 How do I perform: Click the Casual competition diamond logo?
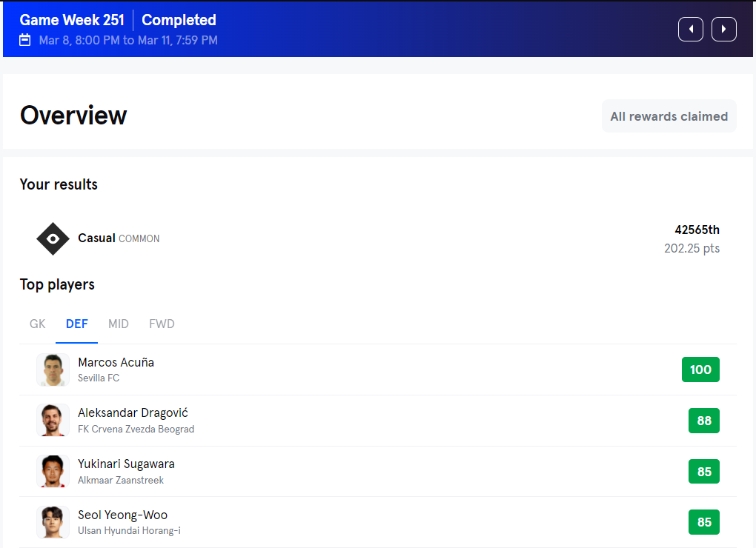point(53,239)
